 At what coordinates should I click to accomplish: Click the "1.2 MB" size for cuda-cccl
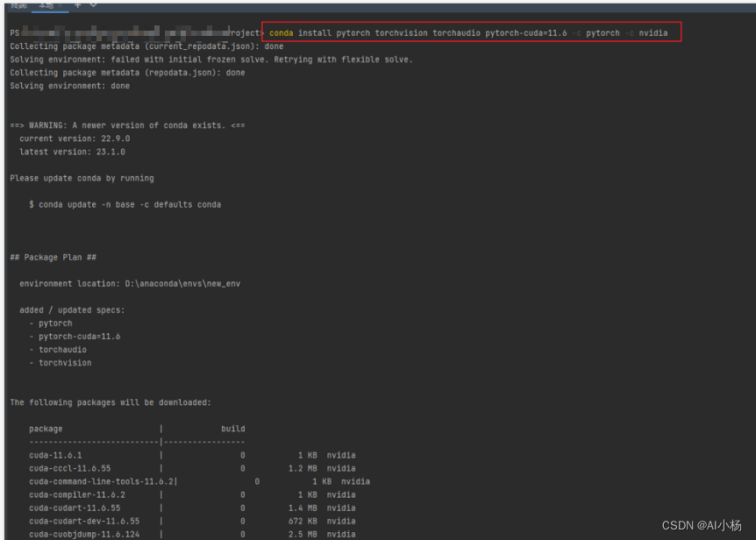(303, 468)
